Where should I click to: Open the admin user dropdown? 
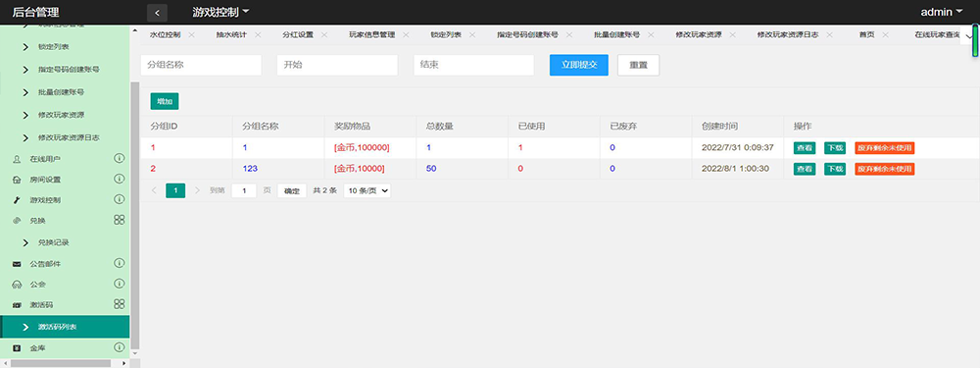942,12
